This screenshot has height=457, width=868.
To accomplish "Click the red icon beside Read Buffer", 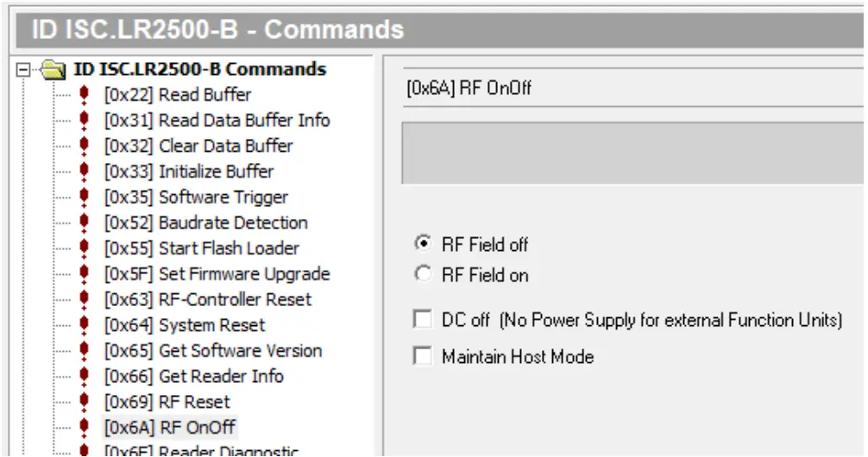I will 84,95.
